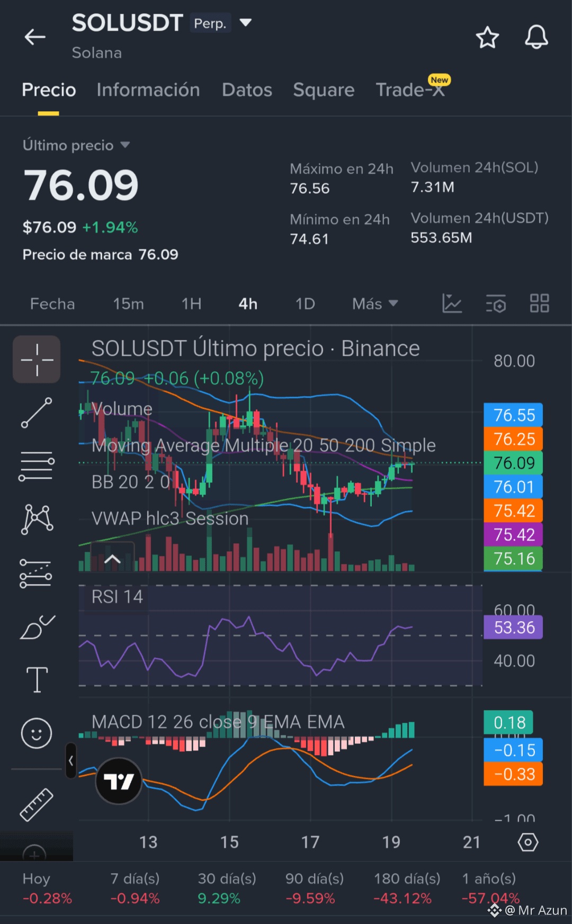Click the date 13 on time axis

tap(148, 842)
